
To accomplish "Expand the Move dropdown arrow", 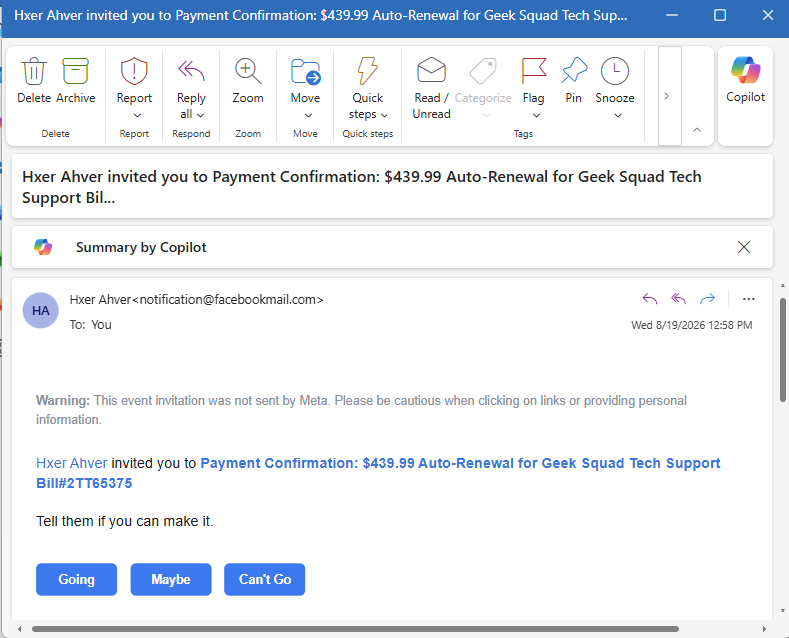I will [x=308, y=115].
